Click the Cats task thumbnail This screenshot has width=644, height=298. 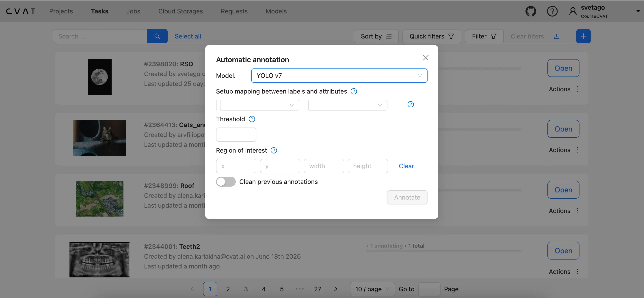(99, 138)
